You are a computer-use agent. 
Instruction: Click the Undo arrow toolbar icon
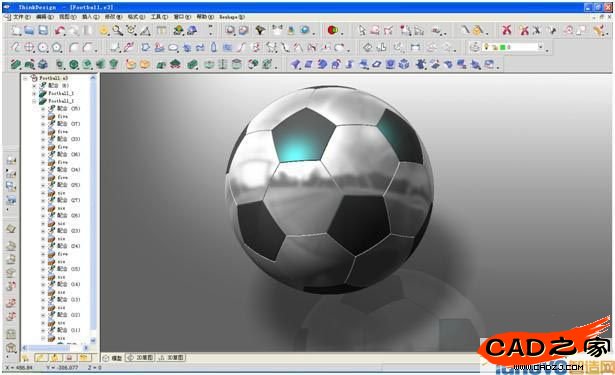click(60, 31)
